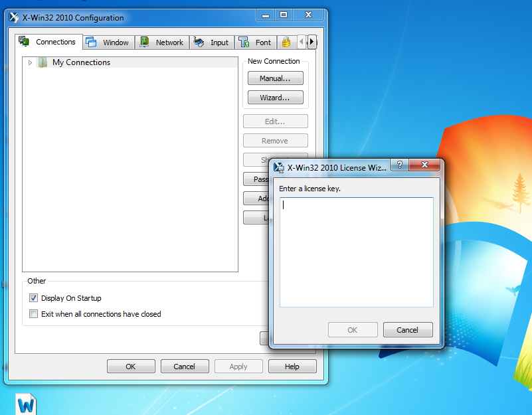Click inside the license key text box
The height and width of the screenshot is (415, 532).
(356, 252)
